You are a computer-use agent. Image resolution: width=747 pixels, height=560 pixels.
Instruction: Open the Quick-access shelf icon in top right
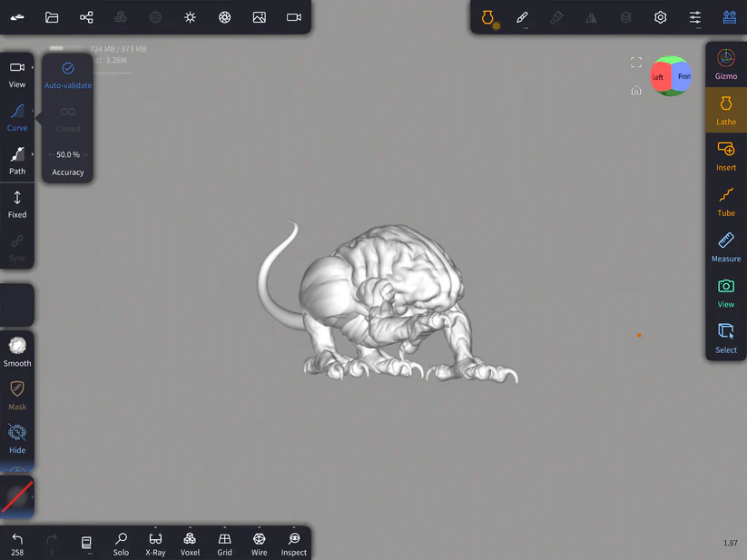[730, 17]
